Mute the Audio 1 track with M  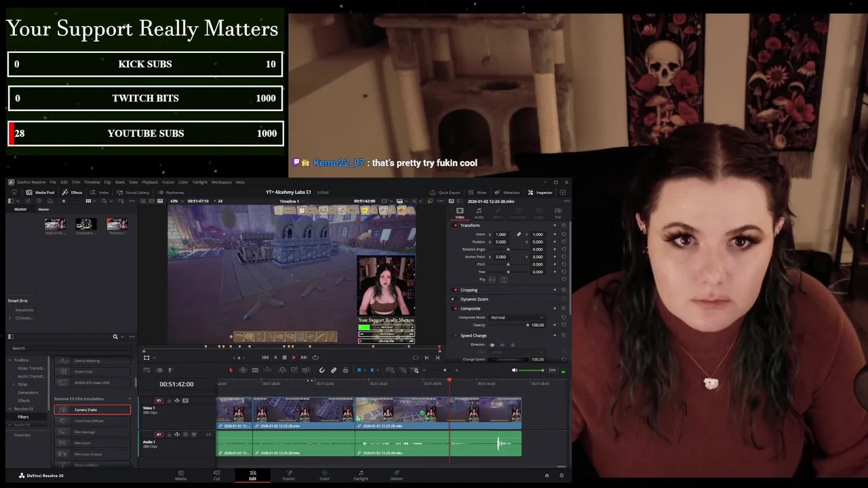(x=194, y=434)
